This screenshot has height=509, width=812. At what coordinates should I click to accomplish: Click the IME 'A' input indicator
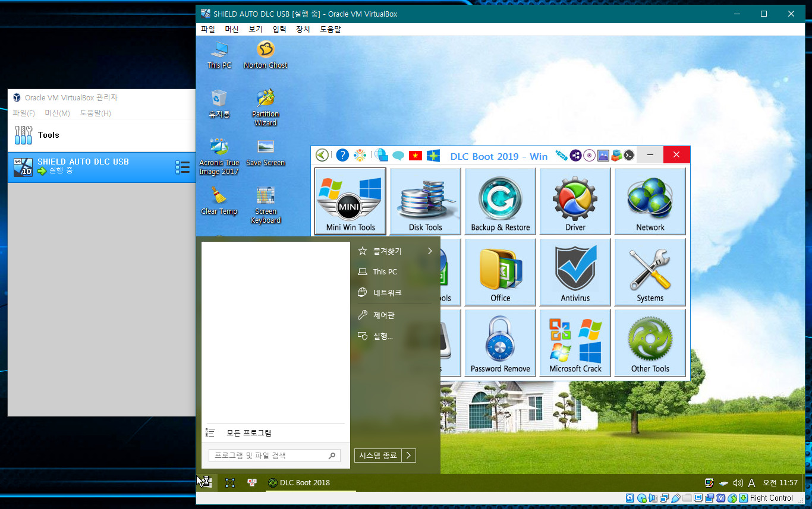[751, 483]
